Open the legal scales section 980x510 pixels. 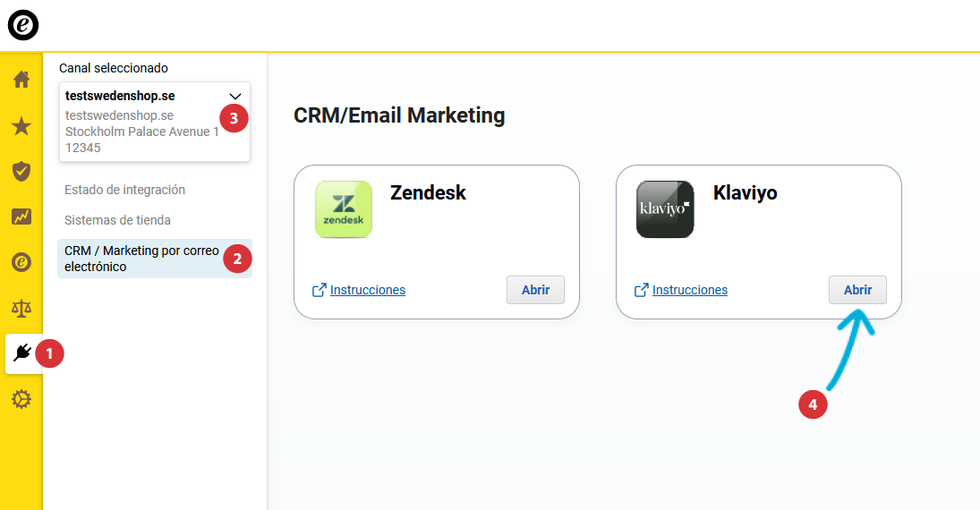21,309
